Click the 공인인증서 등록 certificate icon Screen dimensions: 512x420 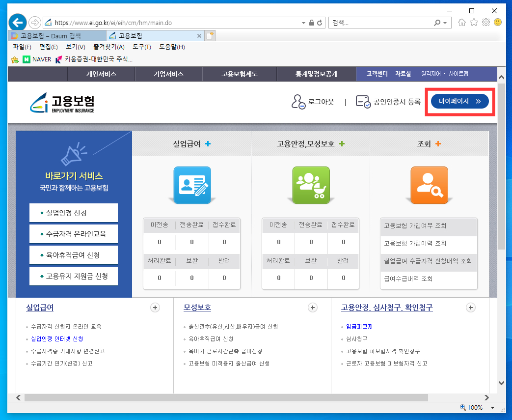coord(363,102)
